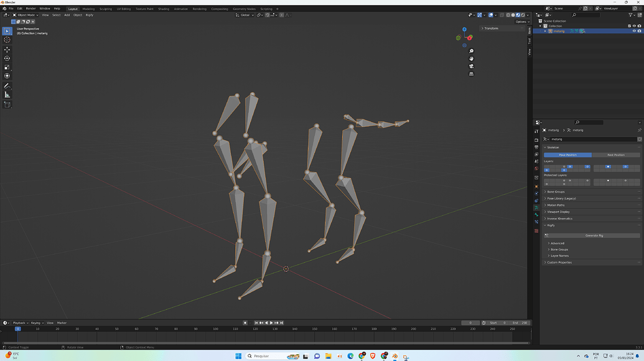Toggle the camera view icon
The width and height of the screenshot is (644, 361).
[x=471, y=66]
